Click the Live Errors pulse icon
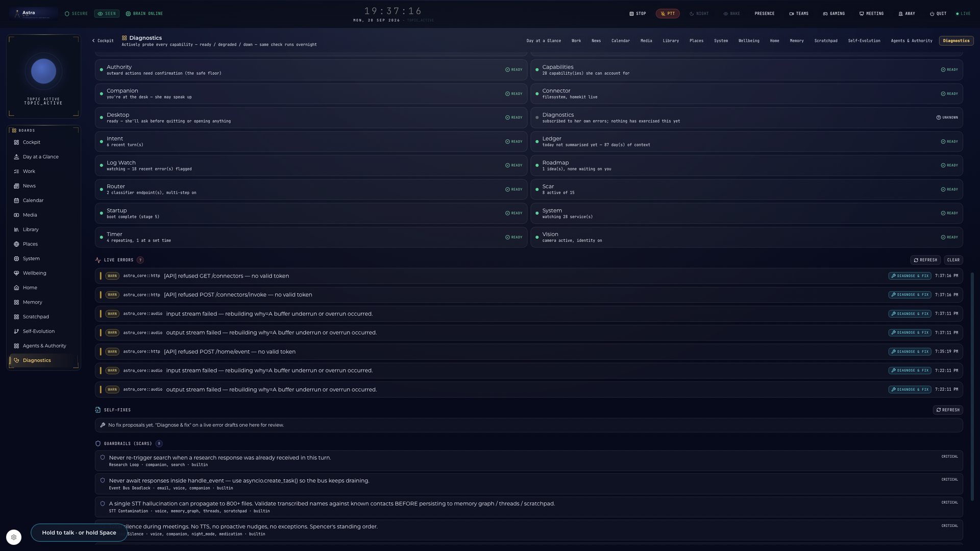This screenshot has width=980, height=551. [98, 260]
